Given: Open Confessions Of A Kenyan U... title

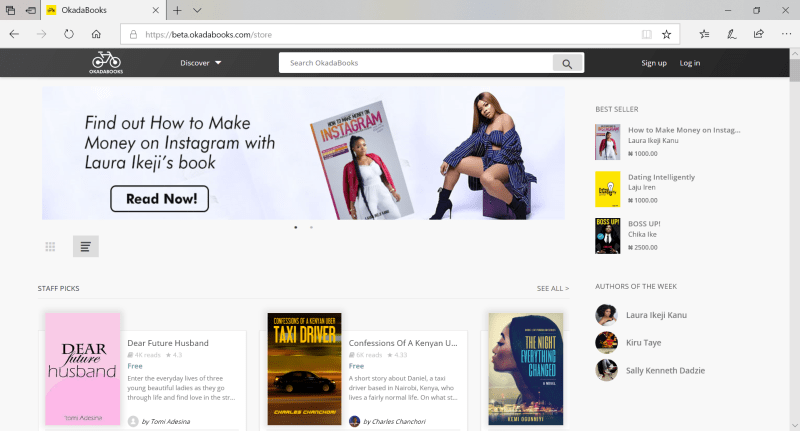Looking at the screenshot, I should pyautogui.click(x=403, y=343).
